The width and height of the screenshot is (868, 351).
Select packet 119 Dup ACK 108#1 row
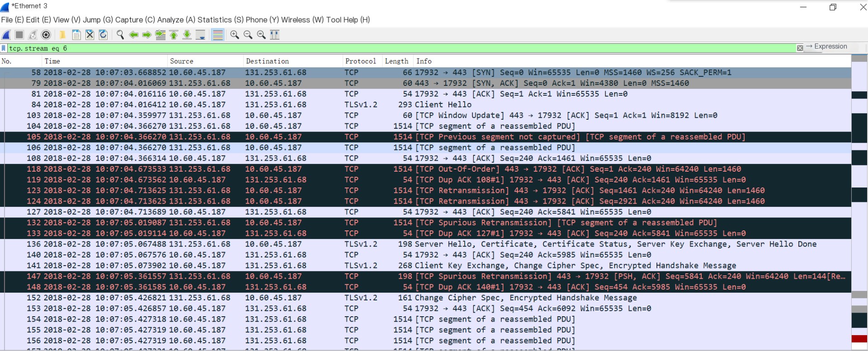point(425,180)
